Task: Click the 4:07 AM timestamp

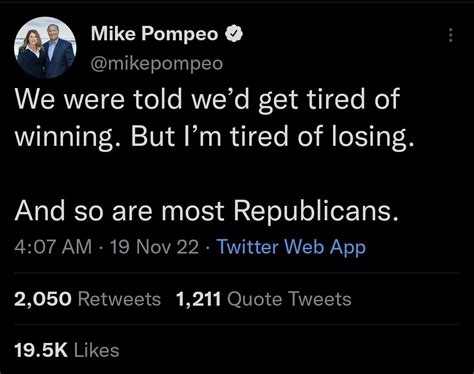Action: (x=53, y=247)
